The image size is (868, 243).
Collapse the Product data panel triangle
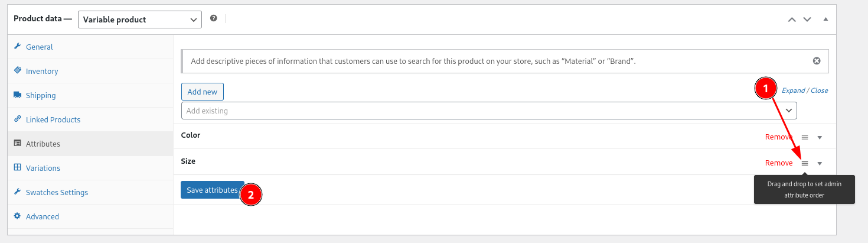click(x=825, y=19)
